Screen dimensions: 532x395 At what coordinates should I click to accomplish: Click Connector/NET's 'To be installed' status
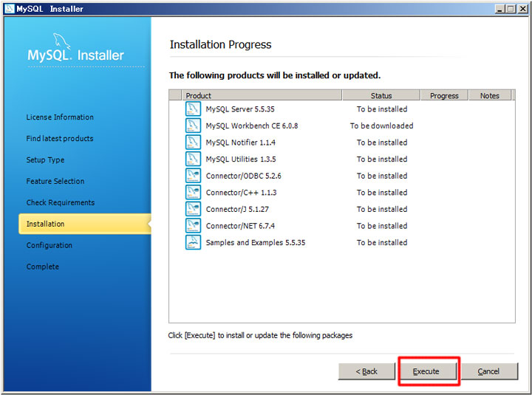(x=382, y=225)
